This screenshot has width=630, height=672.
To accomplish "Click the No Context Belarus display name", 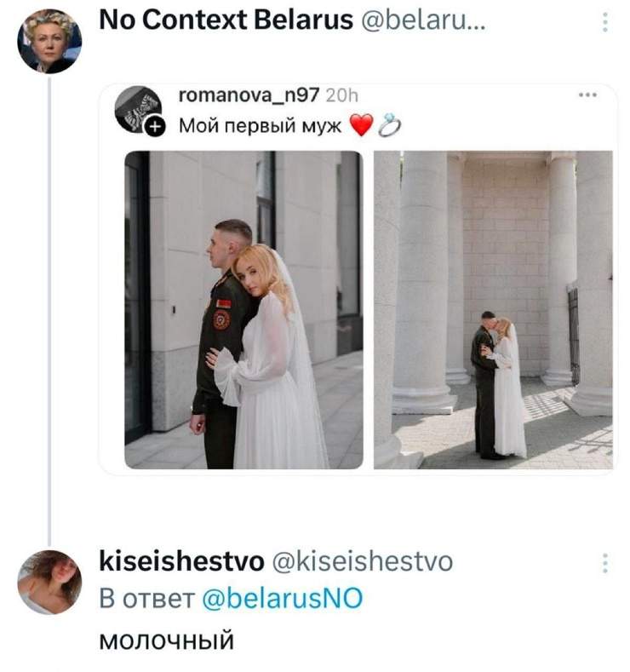I will click(x=226, y=20).
